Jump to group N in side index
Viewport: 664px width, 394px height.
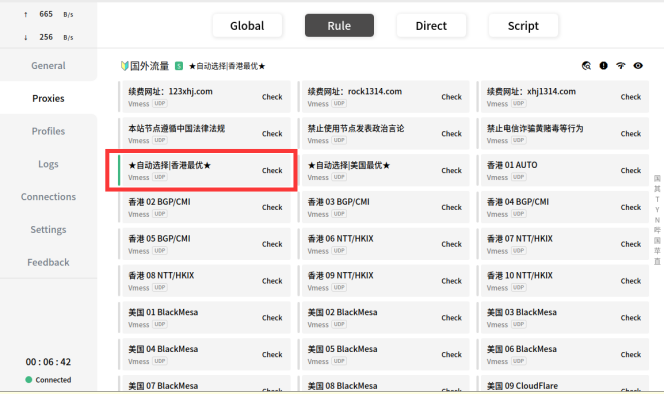pyautogui.click(x=657, y=220)
